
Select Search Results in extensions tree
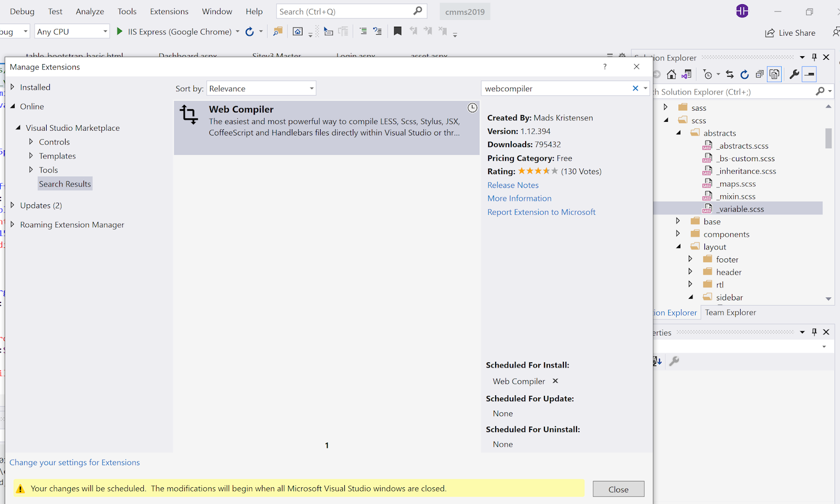click(x=65, y=184)
